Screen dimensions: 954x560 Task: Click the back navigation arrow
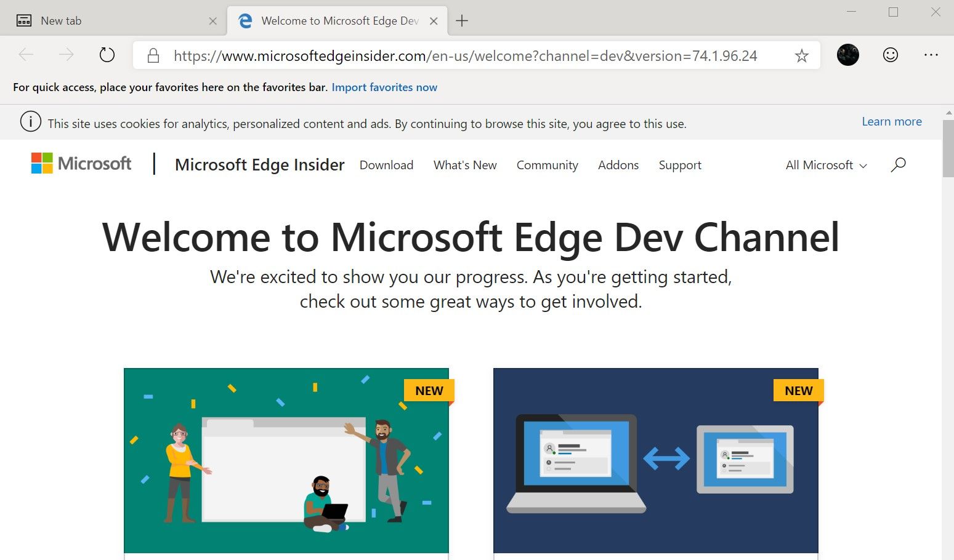pos(26,55)
